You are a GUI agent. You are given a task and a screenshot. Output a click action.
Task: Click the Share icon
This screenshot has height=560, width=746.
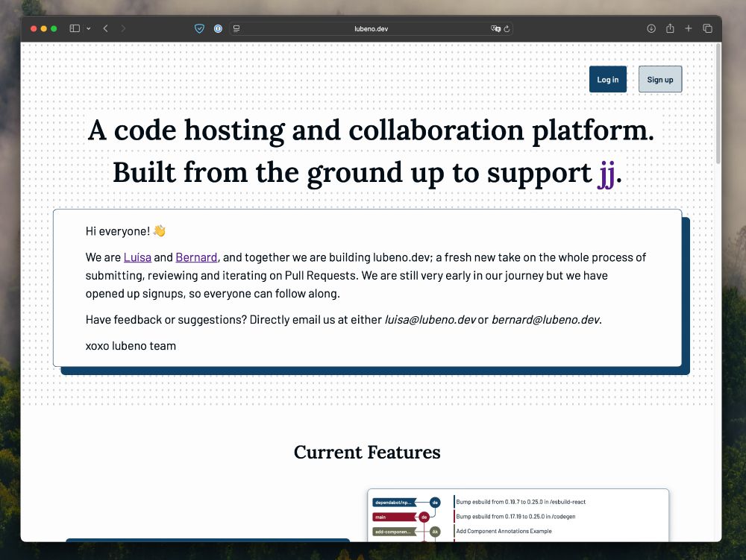pyautogui.click(x=670, y=28)
